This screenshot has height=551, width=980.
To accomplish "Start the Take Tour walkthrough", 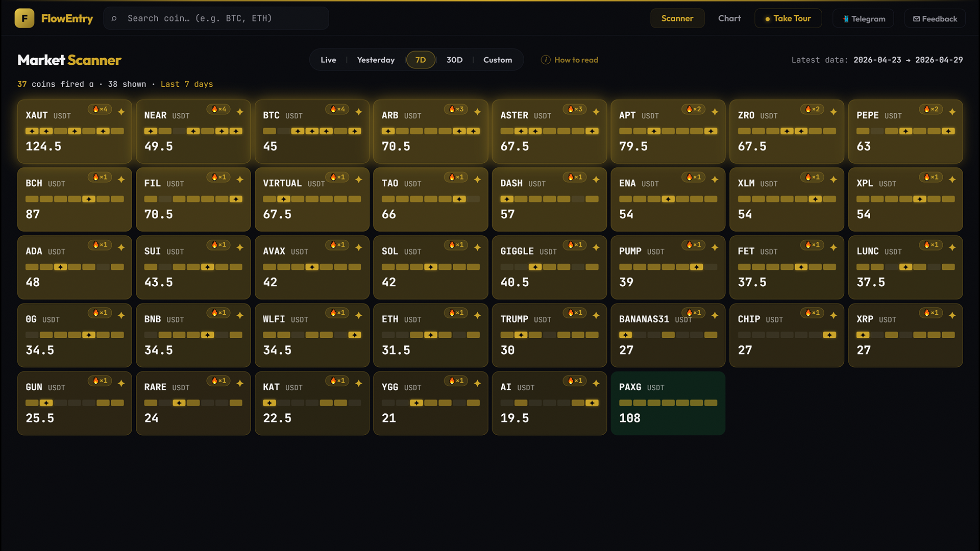I will pyautogui.click(x=788, y=18).
